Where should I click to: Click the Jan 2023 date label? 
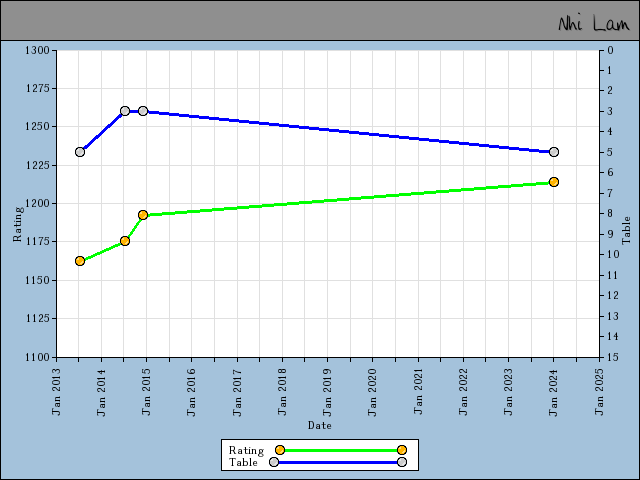508,392
